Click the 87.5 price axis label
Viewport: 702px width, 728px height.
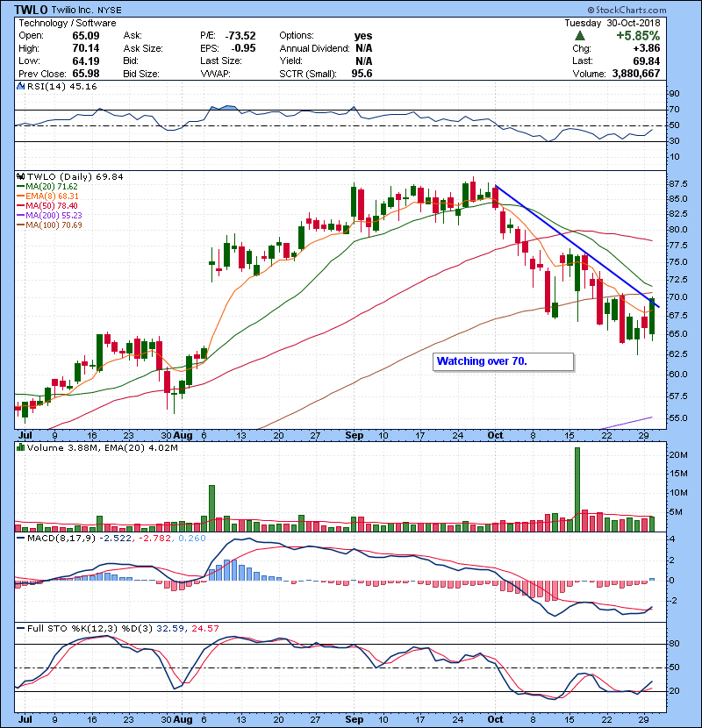tap(678, 184)
